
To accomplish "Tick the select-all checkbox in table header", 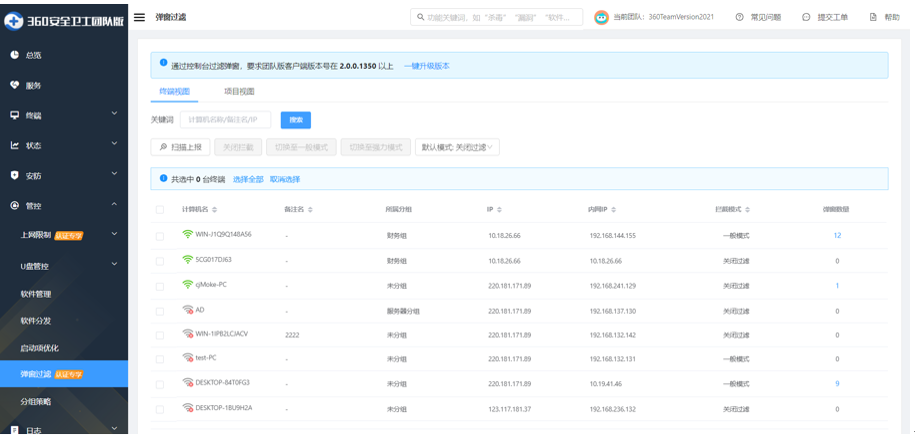I will (160, 210).
